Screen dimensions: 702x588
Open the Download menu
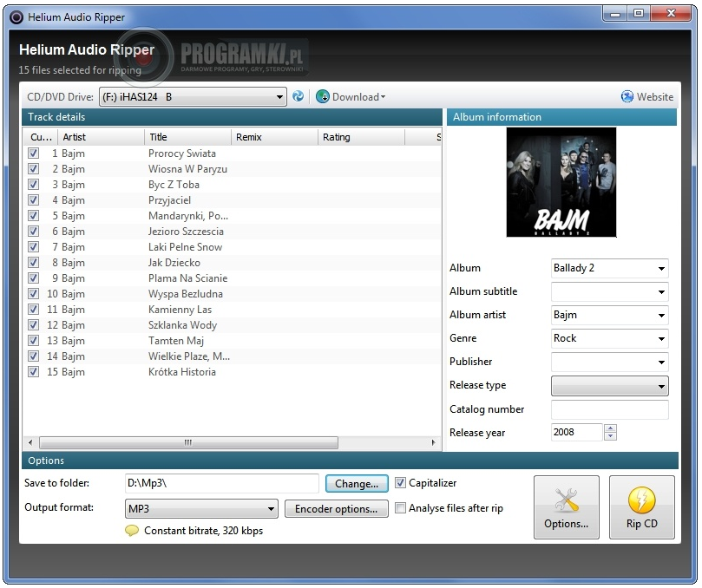tap(351, 96)
